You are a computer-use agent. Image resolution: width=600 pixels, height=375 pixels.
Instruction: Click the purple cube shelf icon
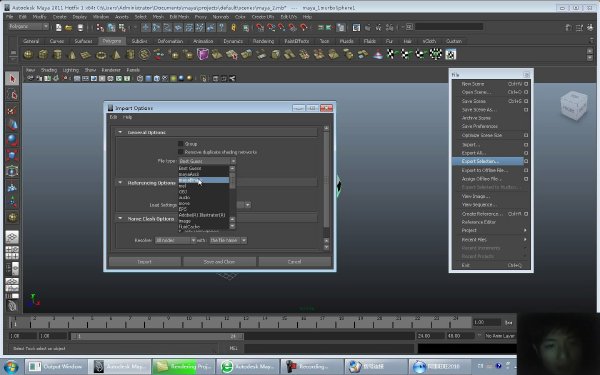pyautogui.click(x=202, y=54)
